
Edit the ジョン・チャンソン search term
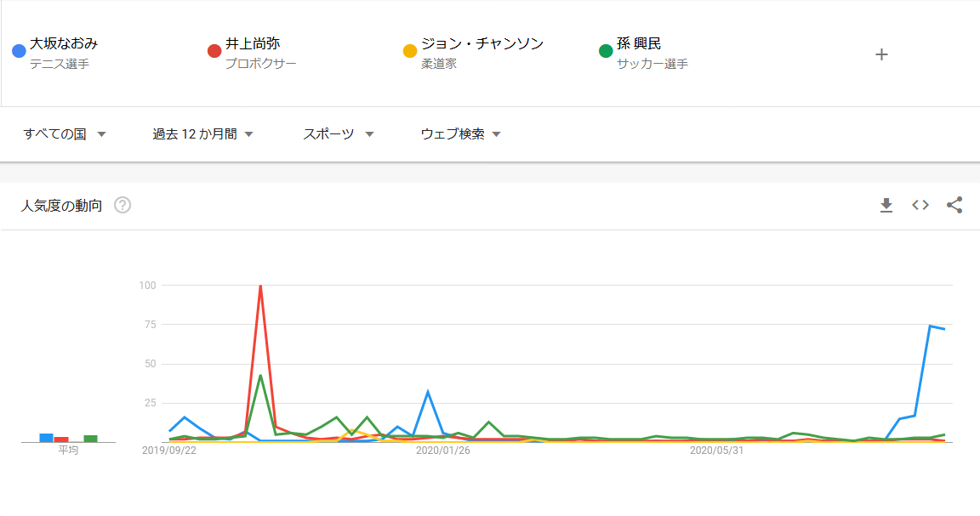tap(481, 44)
